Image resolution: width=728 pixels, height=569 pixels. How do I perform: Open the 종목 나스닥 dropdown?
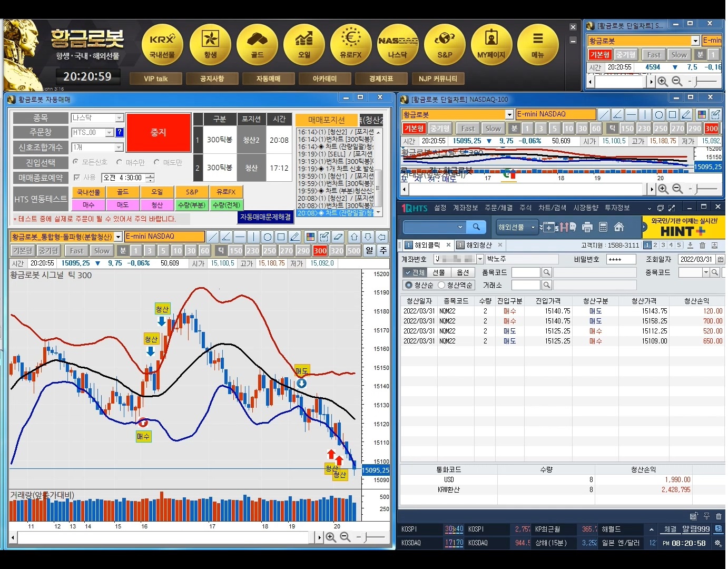point(119,118)
